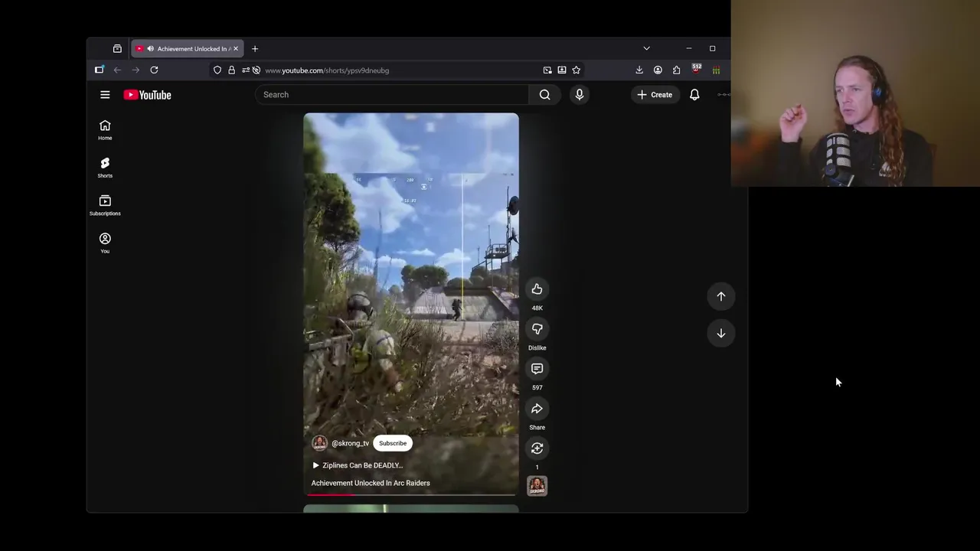Select the 'Achievement Unlocked In' browser tab
The height and width of the screenshot is (551, 980).
tap(188, 49)
